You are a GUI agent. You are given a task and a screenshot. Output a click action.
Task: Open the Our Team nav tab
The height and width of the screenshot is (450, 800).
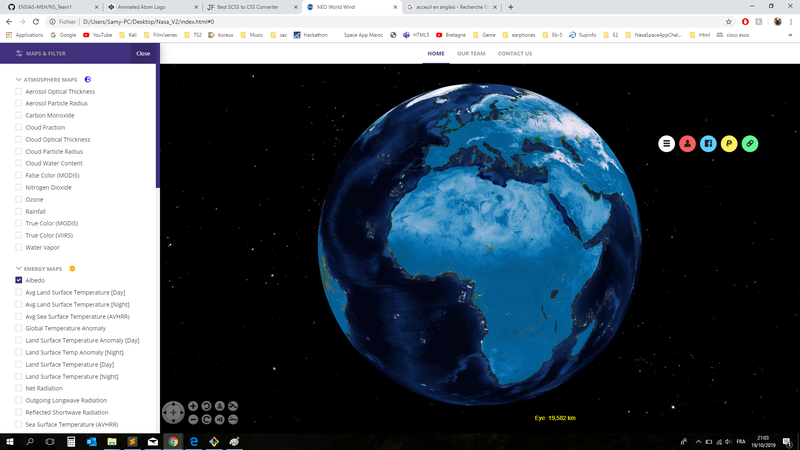pos(470,53)
